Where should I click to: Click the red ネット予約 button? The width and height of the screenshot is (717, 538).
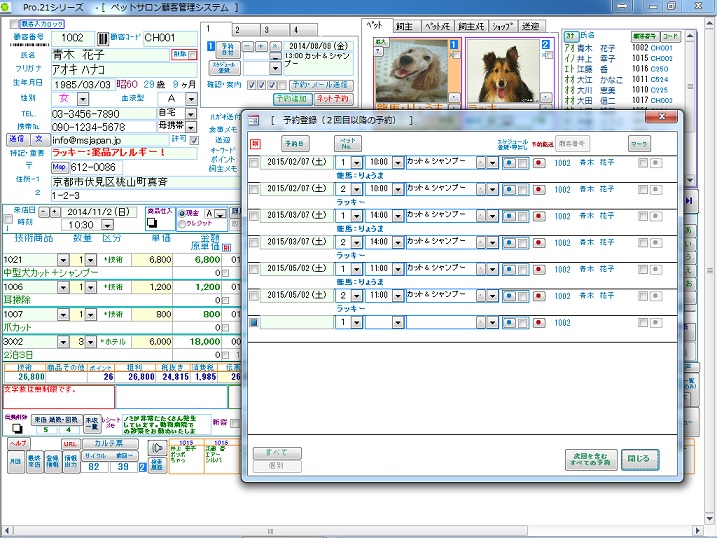coord(333,99)
